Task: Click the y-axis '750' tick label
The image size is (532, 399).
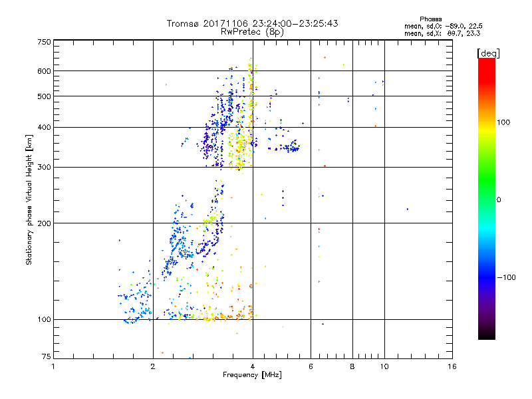Action: (44, 42)
